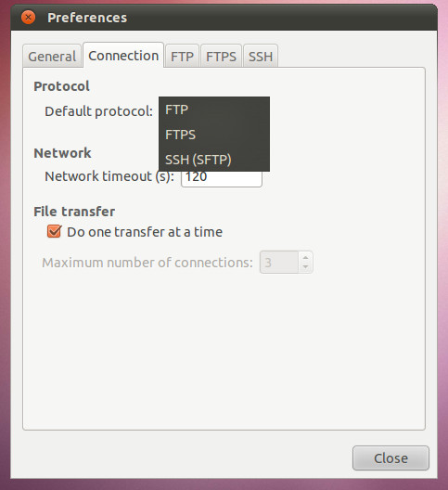Viewport: 448px width, 490px height.
Task: Choose FTPS as the default protocol option
Action: click(214, 135)
